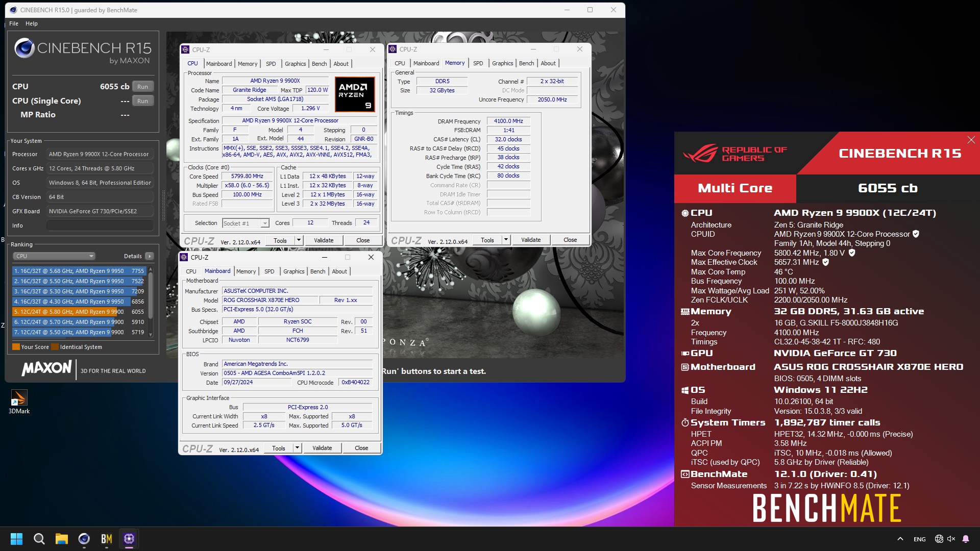Click orange Your Score legend swatch

click(16, 347)
